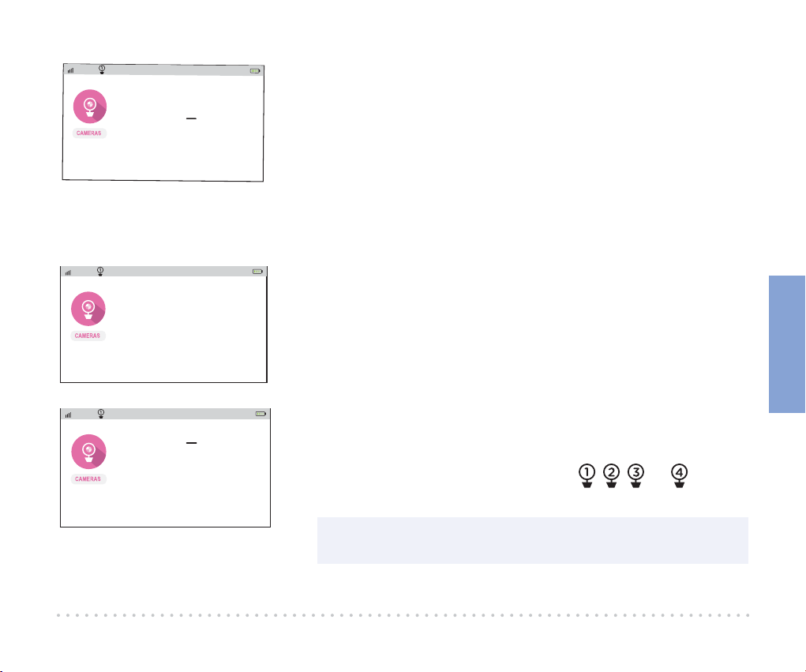
Task: Tap the pink Cameras icon in bottom screen
Action: [x=89, y=452]
